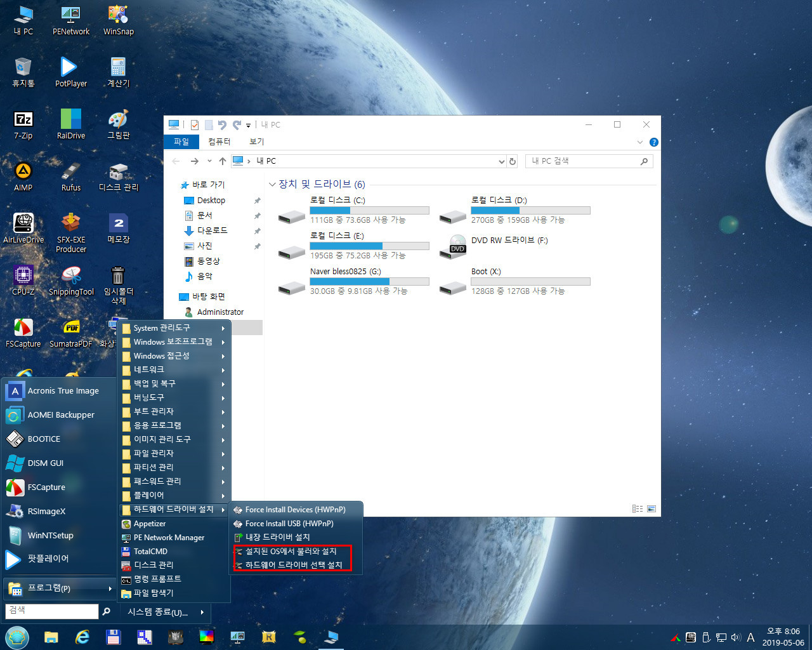Select 하드웨어 드라이버 선택 설치
Screen dimensions: 812x650
coord(296,566)
